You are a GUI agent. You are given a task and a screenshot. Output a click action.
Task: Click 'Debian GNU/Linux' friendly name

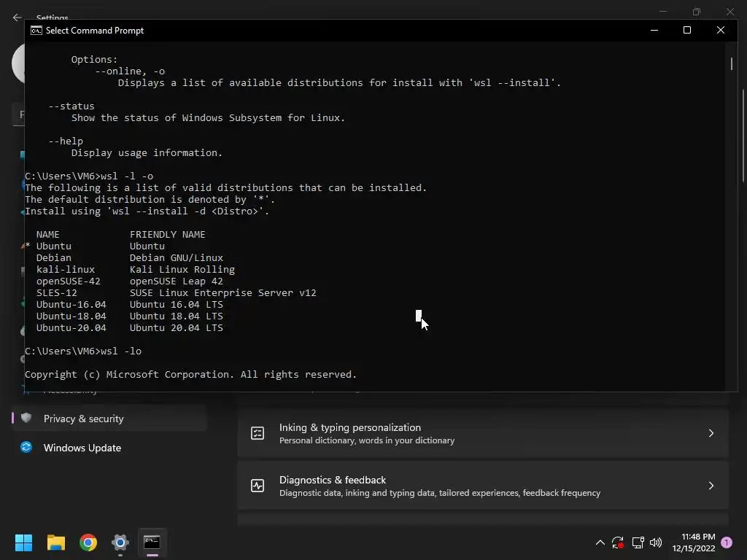click(177, 257)
